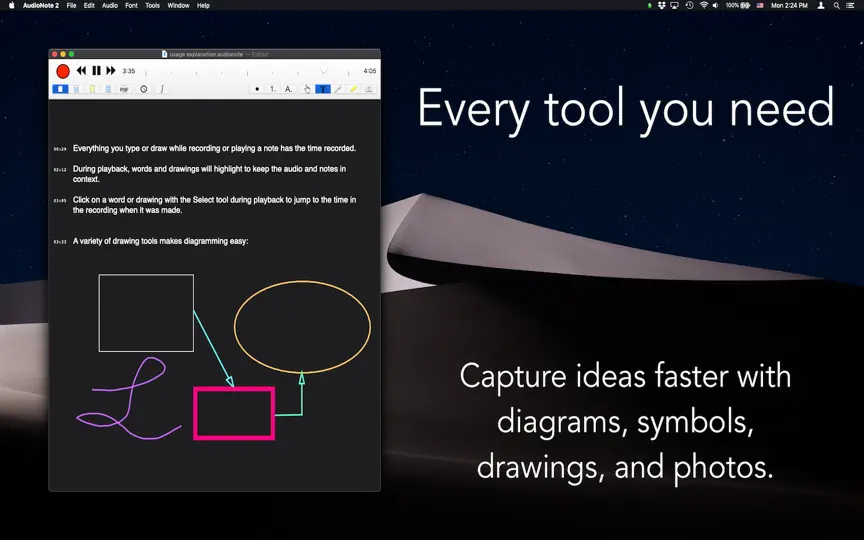Open the Wi-Fi status menu

[x=704, y=6]
